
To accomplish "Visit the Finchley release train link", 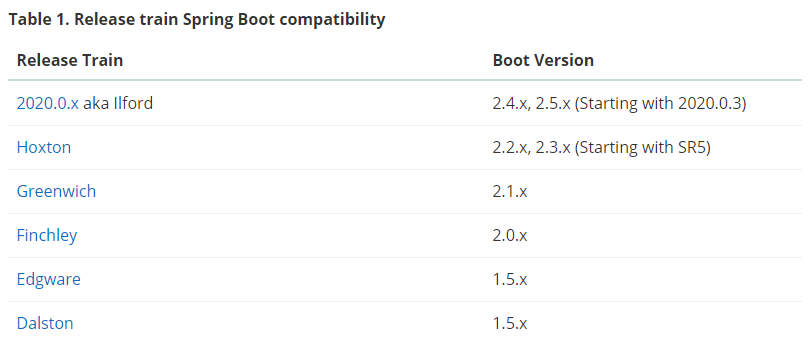I will click(47, 235).
